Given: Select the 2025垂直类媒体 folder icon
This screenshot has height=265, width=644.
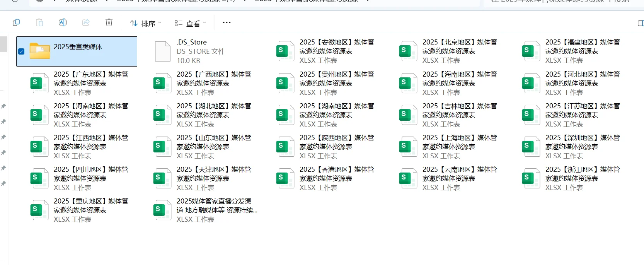Looking at the screenshot, I should [x=40, y=51].
